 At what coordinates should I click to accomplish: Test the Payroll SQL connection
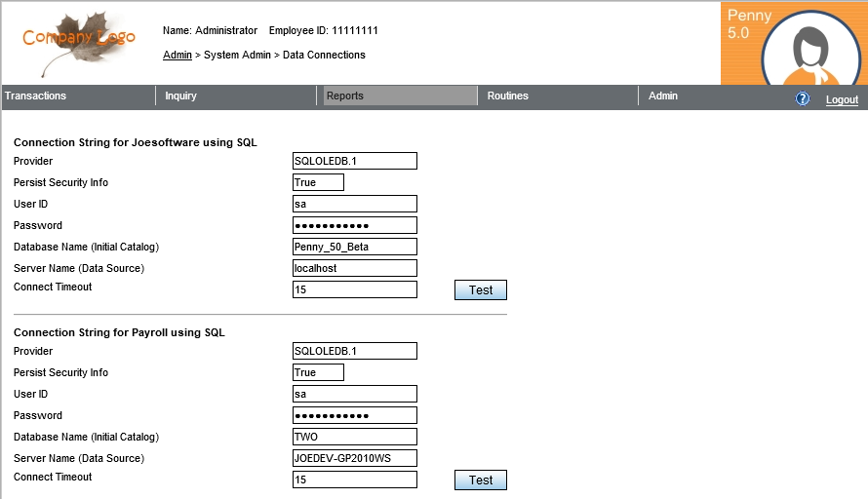481,480
